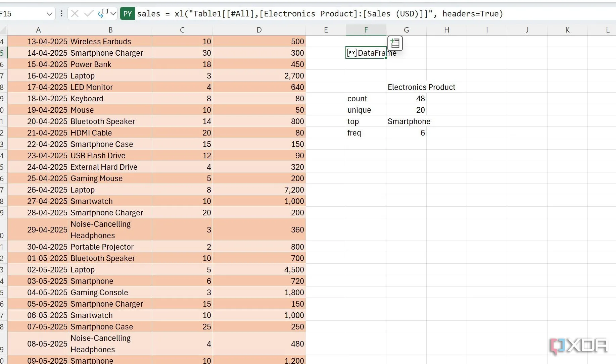Select the 'External Hard Drive' cell
616x364 pixels.
click(110, 167)
